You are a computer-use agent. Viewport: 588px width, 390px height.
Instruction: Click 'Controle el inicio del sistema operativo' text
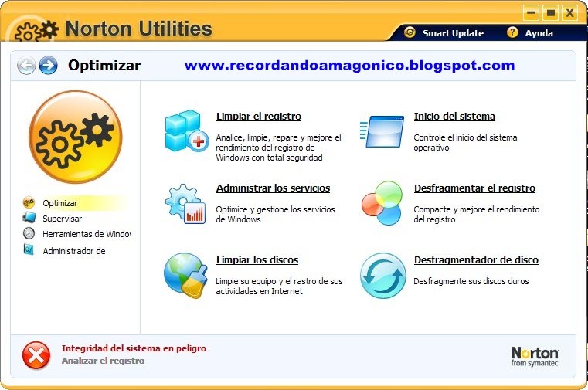[465, 143]
